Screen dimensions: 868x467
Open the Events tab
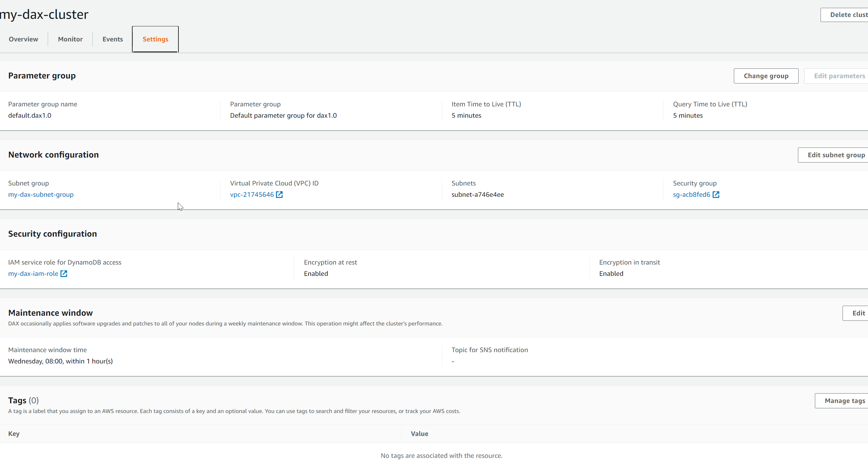112,39
